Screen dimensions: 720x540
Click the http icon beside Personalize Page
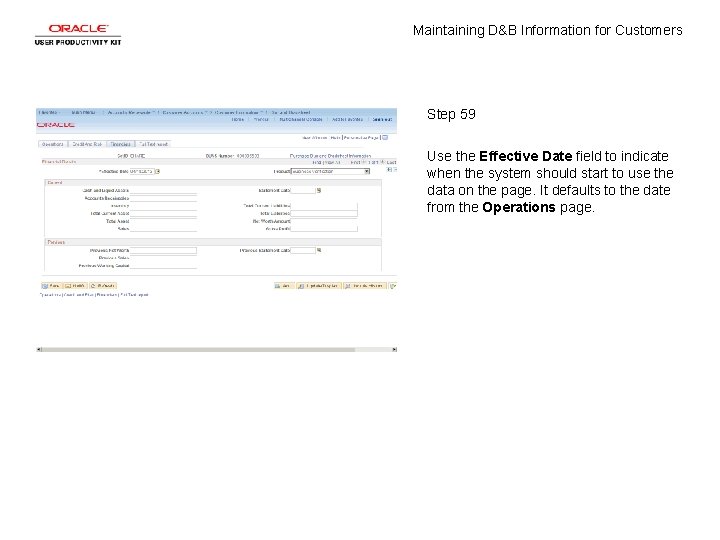(x=385, y=137)
